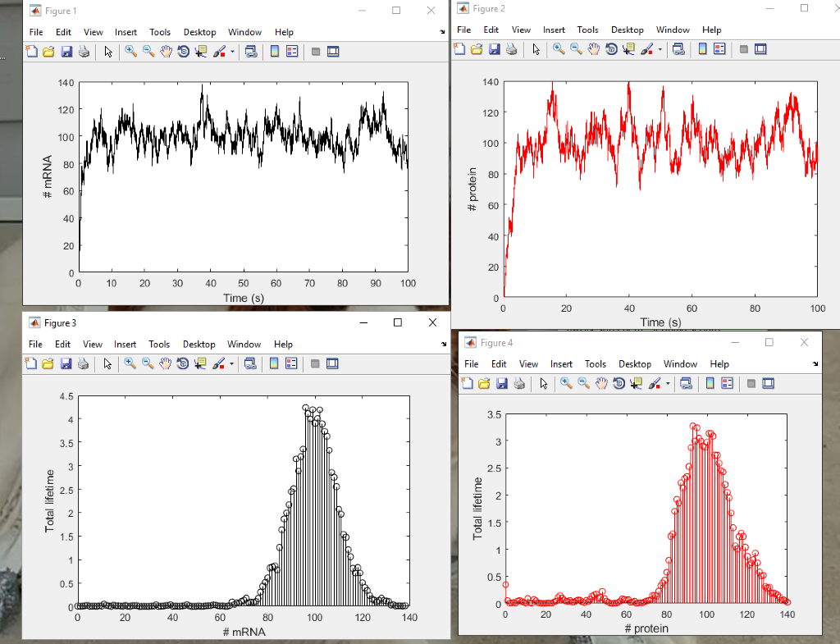Image resolution: width=840 pixels, height=644 pixels.
Task: Insert a colorbar into Figure 2
Action: pyautogui.click(x=702, y=49)
